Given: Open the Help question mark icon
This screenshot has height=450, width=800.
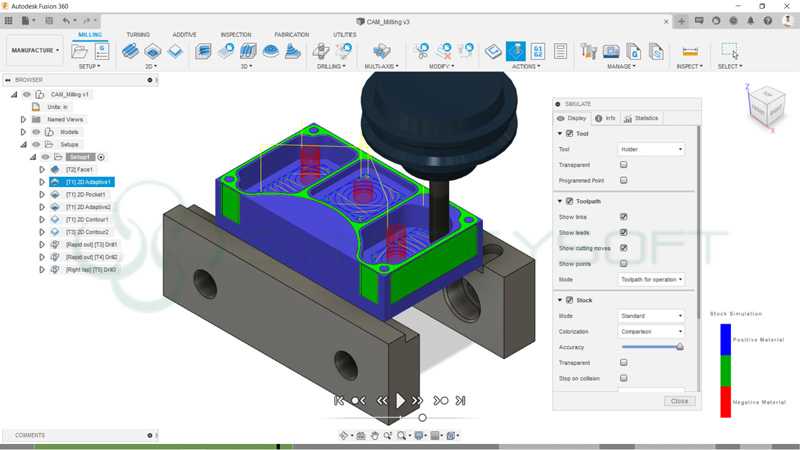Looking at the screenshot, I should pyautogui.click(x=768, y=21).
